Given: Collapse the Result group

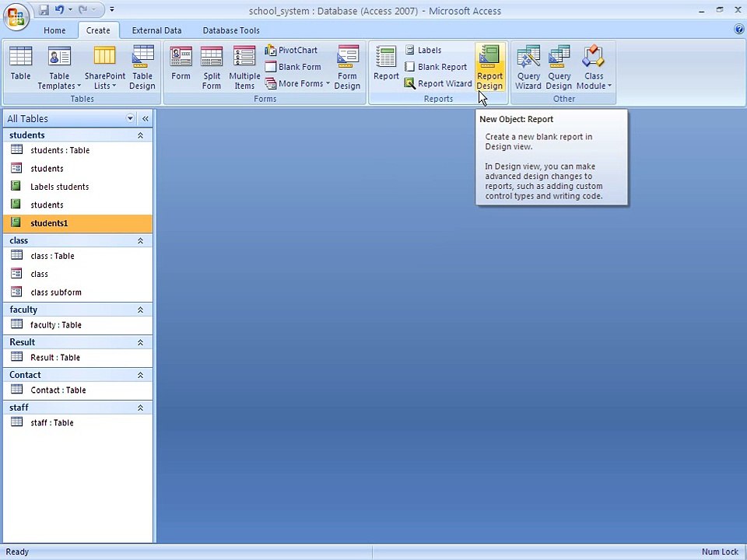Looking at the screenshot, I should click(141, 342).
